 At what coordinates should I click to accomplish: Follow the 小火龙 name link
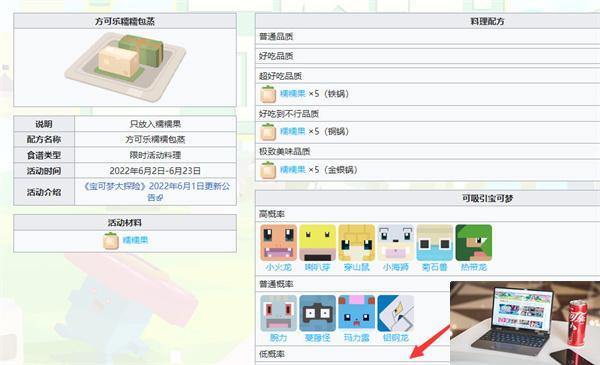tap(278, 267)
